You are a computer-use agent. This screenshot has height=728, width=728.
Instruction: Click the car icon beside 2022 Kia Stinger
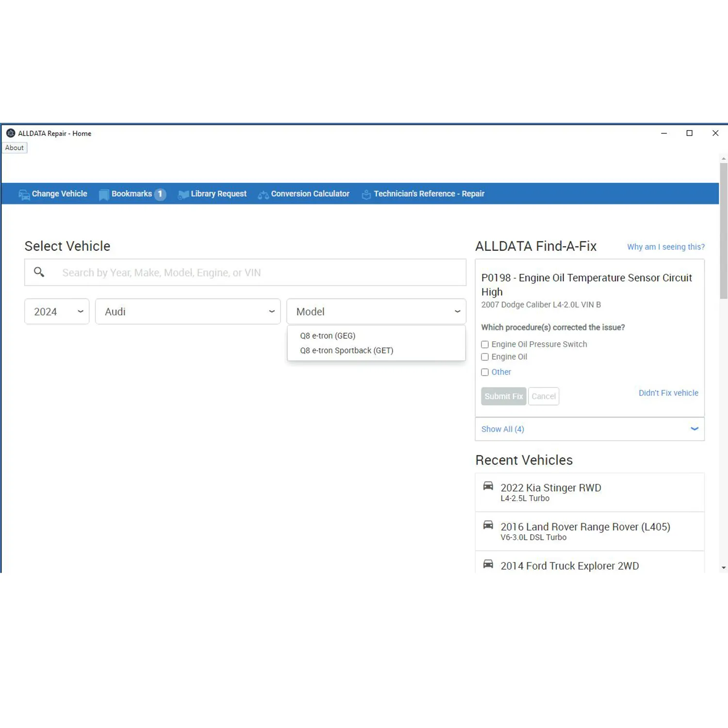[488, 486]
